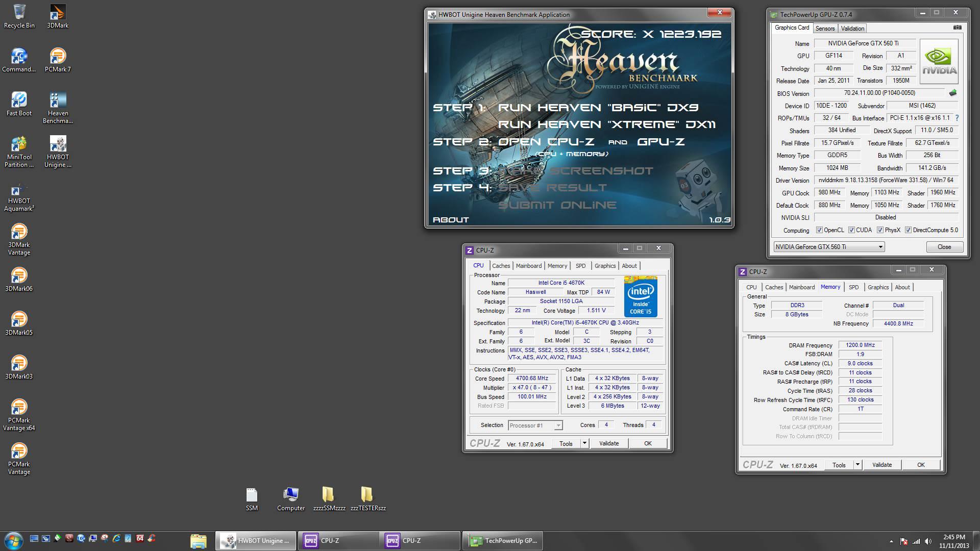
Task: Click Submit Online in HWBOT Heaven
Action: (557, 205)
